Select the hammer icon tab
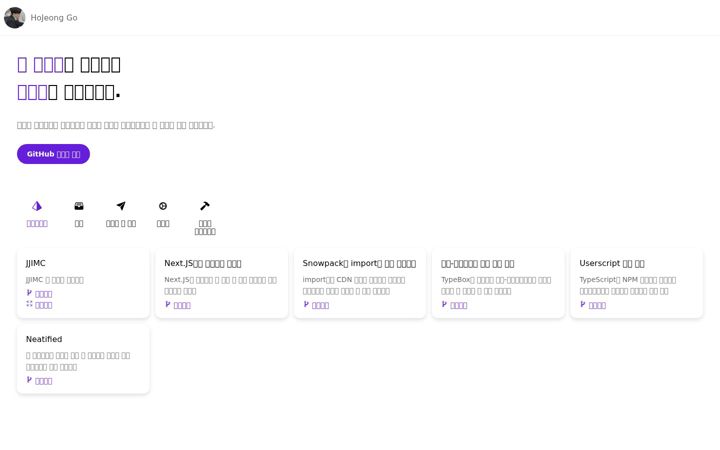Screen dimensions: 720x450 (205, 218)
